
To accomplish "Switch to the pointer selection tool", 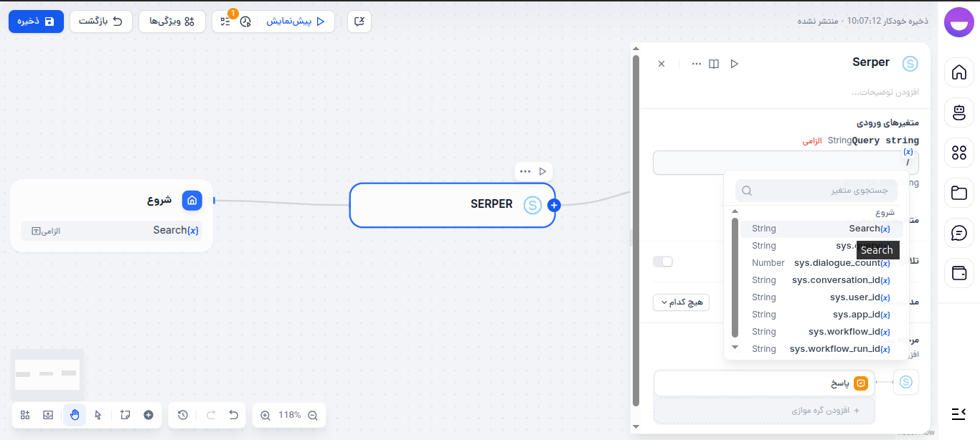I will click(x=98, y=415).
